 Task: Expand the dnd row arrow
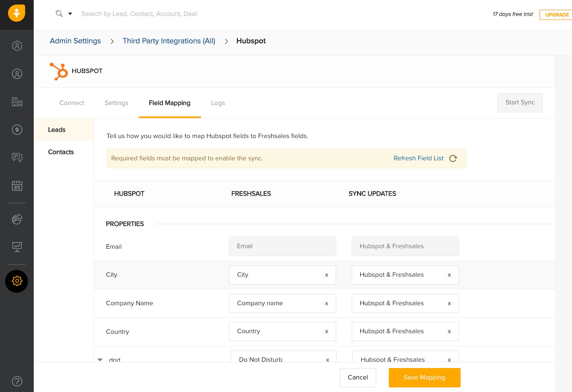(100, 359)
